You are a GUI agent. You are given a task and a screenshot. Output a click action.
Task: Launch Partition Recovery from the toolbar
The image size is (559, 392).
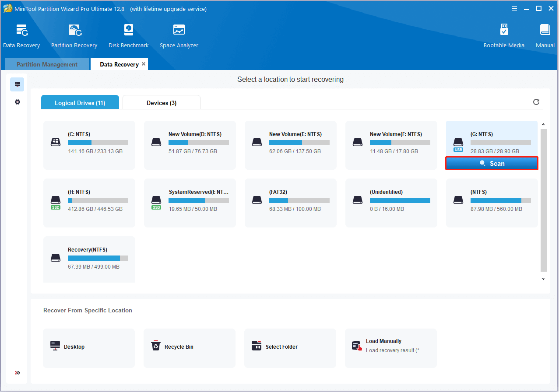click(x=74, y=36)
